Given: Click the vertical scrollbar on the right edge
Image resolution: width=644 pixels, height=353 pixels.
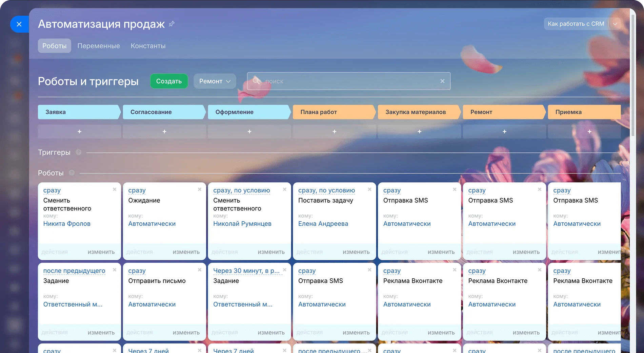Looking at the screenshot, I should (x=633, y=75).
